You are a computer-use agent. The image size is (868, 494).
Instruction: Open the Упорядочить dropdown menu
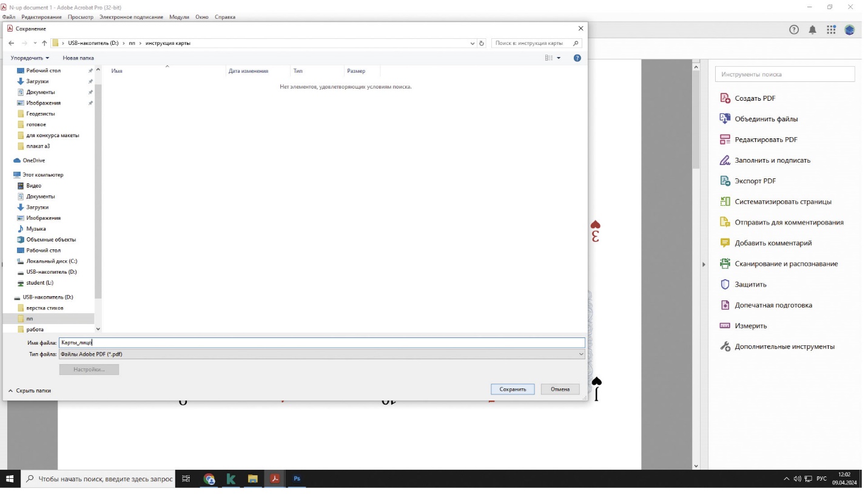pos(30,58)
